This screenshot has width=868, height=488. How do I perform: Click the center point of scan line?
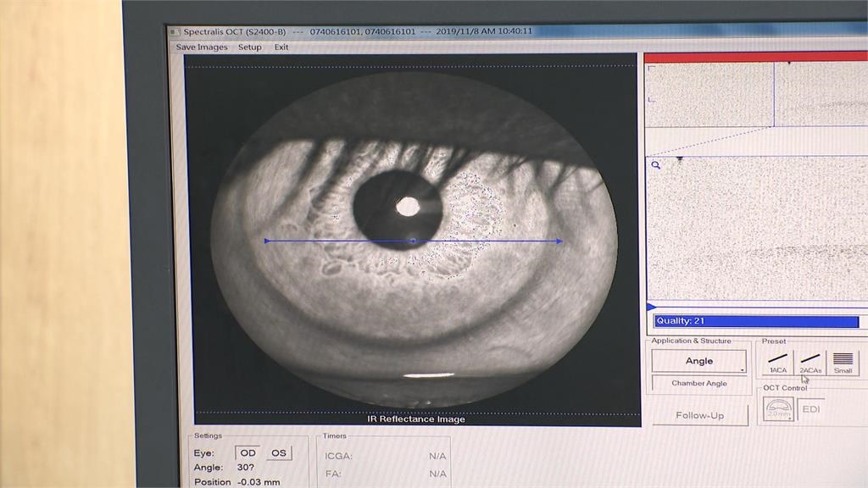pos(413,241)
